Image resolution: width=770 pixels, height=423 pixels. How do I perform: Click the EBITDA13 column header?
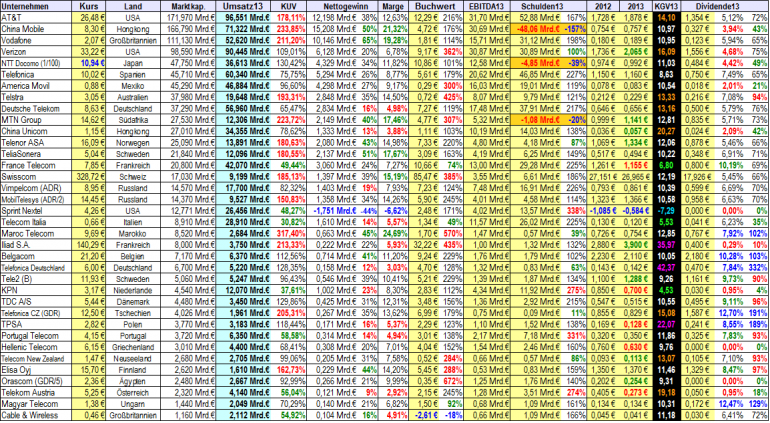pos(487,6)
